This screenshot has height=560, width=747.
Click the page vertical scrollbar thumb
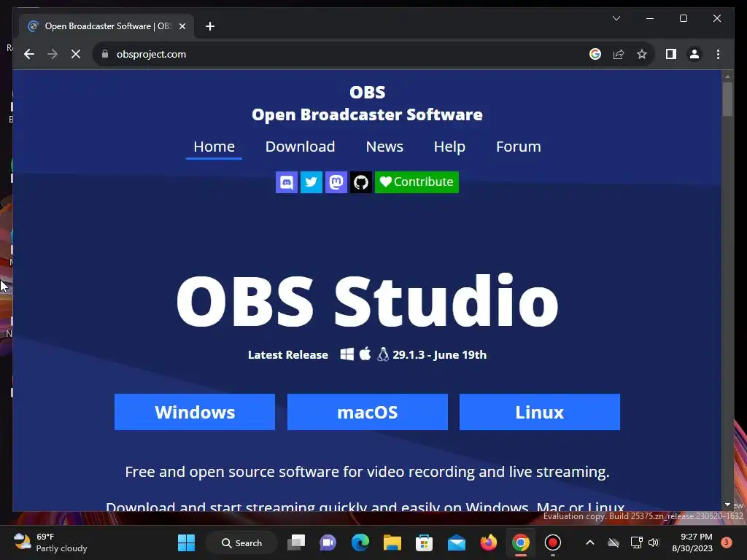coord(727,99)
